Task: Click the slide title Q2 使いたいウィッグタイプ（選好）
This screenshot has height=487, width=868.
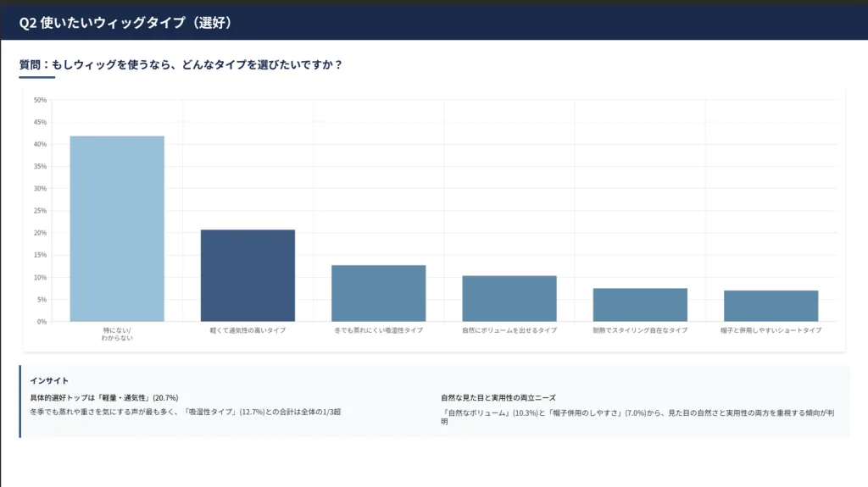Action: coord(125,23)
